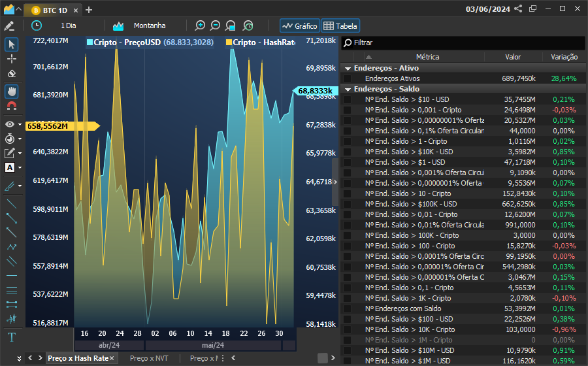
Task: Check the Nº End. Saldo > 1 - Cripto checkbox
Action: (348, 141)
